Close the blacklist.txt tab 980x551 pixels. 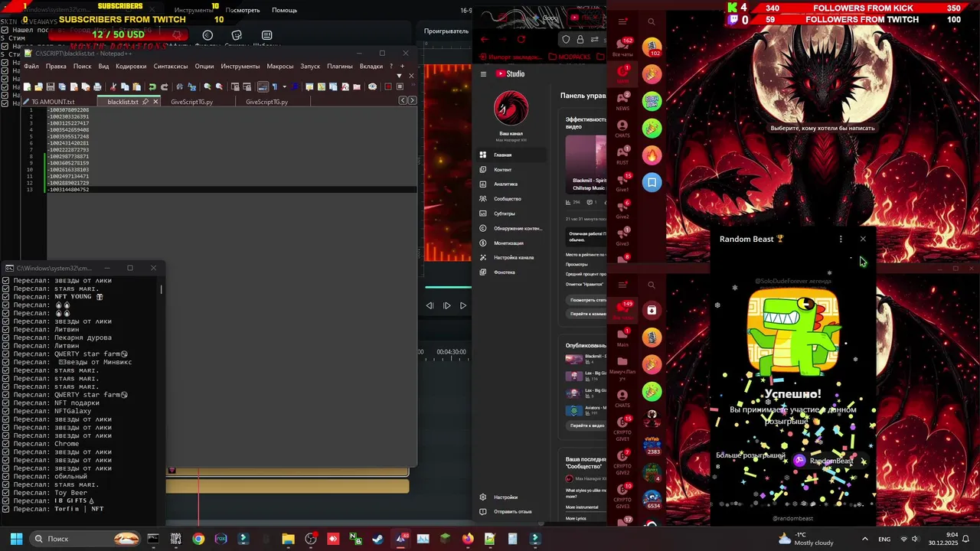tap(155, 102)
